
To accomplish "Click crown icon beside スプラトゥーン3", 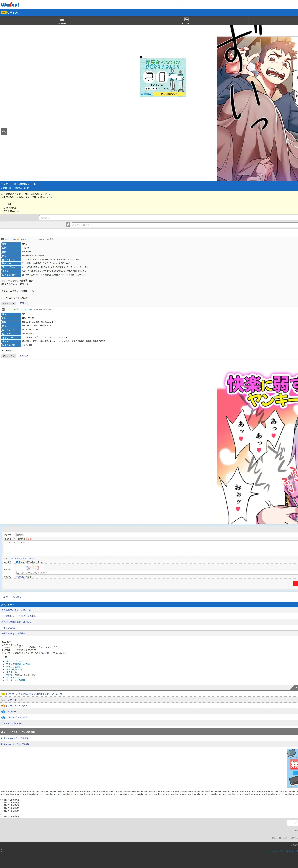I will (x=3, y=700).
